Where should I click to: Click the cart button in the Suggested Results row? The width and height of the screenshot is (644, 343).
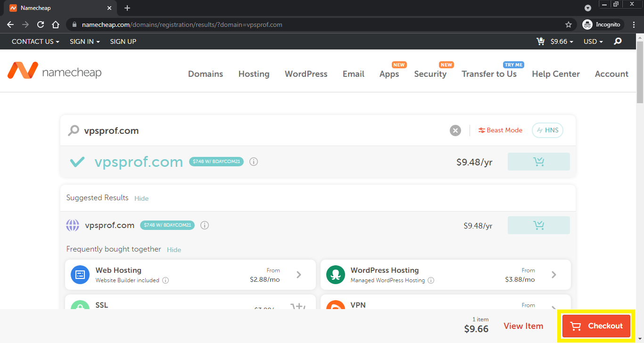pyautogui.click(x=538, y=225)
